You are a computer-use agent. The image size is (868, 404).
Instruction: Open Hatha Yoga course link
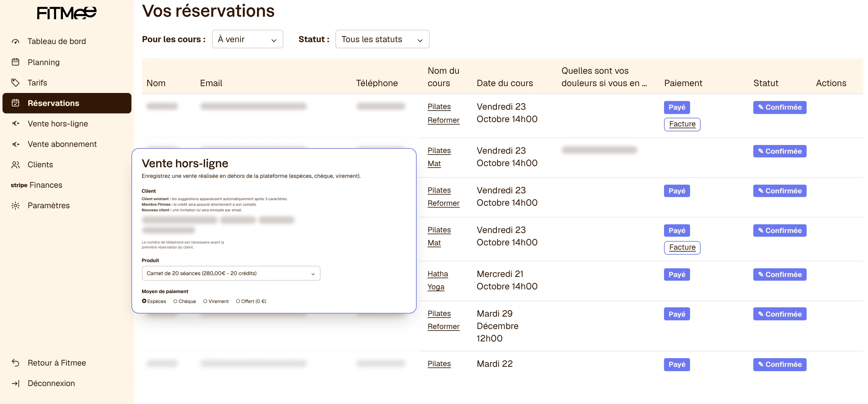(438, 280)
